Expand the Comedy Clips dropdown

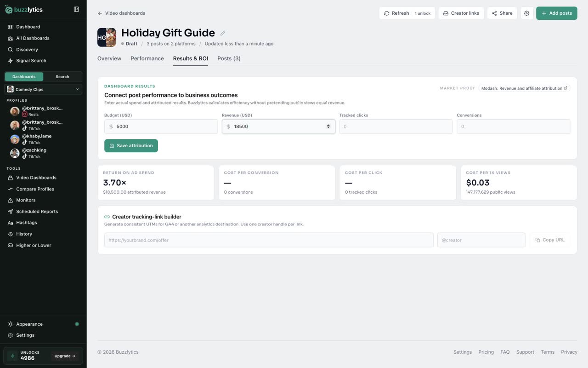pyautogui.click(x=43, y=89)
